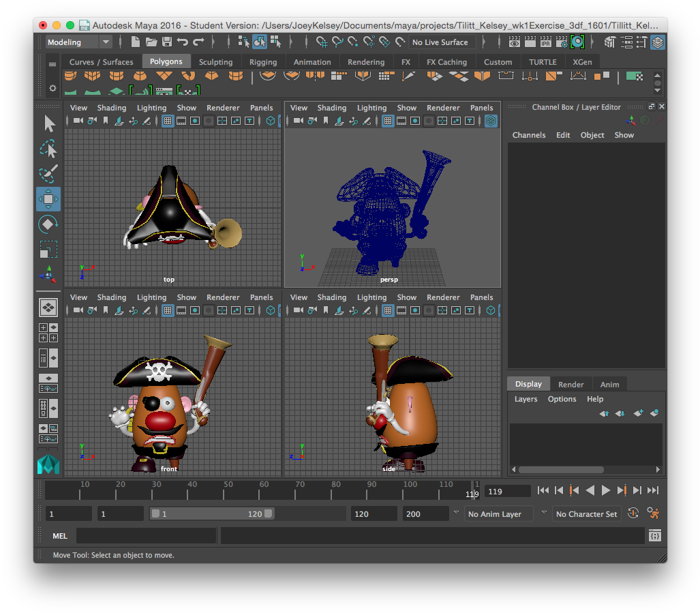Toggle auto keyframe on the range slider
Screen dimensions: 700x613
(x=633, y=513)
